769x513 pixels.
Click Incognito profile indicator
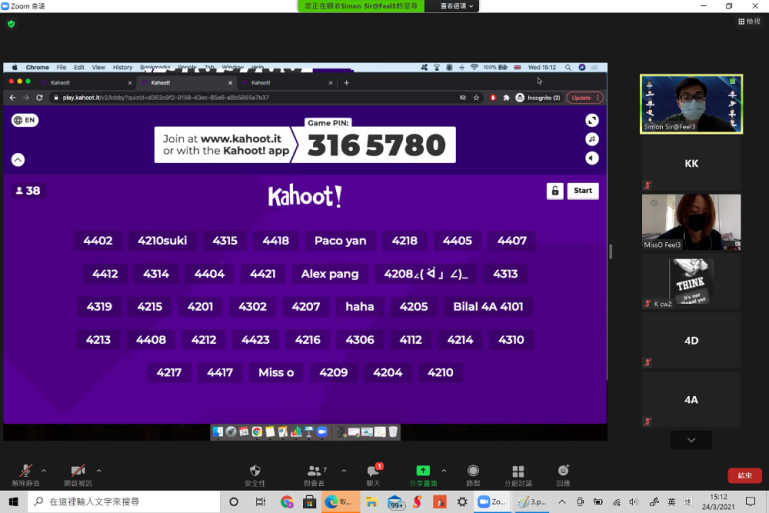(x=538, y=98)
